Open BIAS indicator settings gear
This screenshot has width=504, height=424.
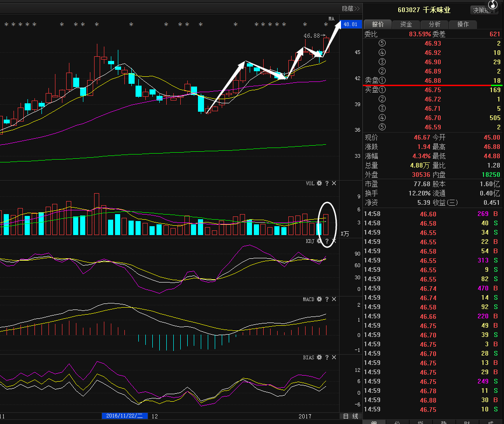(x=319, y=357)
